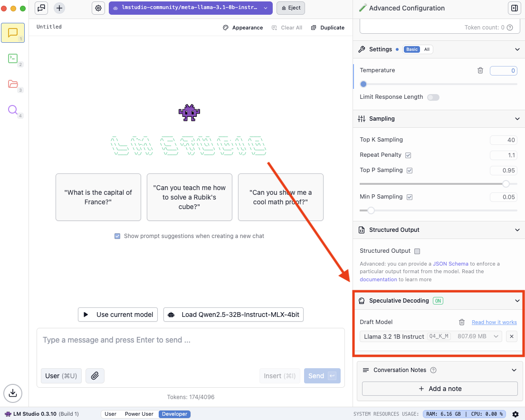Viewport: 525px width, 420px height.
Task: Click the Top P Sampling slider handle
Action: (506, 184)
